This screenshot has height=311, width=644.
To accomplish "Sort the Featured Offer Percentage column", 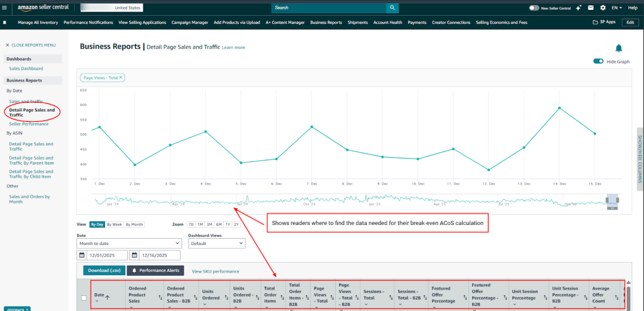I will pos(465,298).
